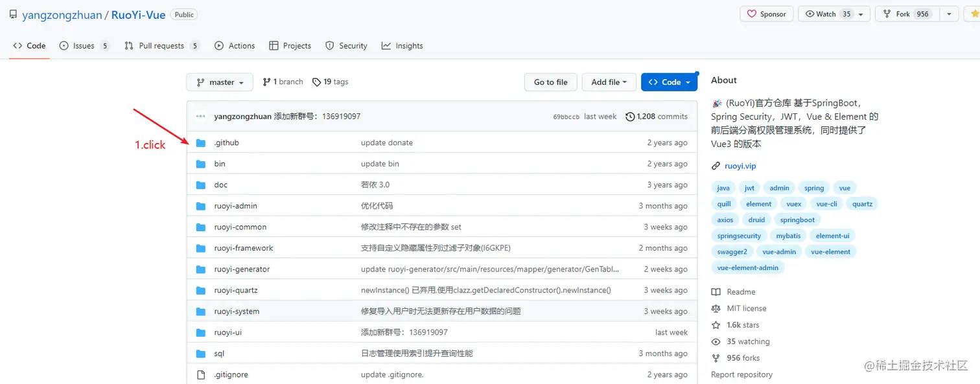Image resolution: width=980 pixels, height=384 pixels.
Task: Click the sql folder icon
Action: tap(201, 354)
